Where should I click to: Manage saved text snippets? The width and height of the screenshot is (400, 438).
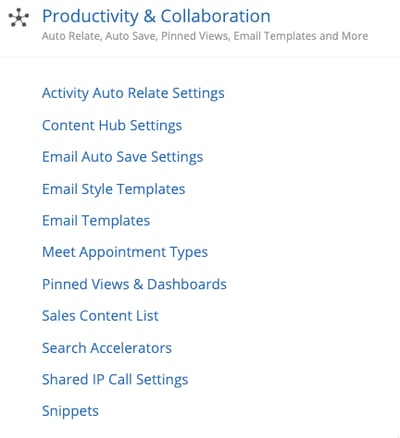click(70, 411)
